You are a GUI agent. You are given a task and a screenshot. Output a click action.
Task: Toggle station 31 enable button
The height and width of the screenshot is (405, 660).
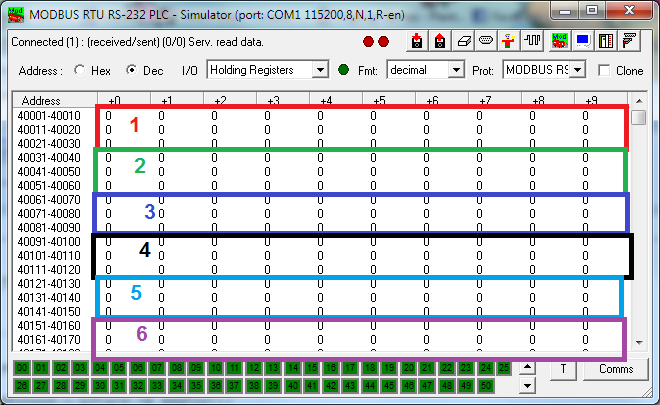click(x=119, y=386)
